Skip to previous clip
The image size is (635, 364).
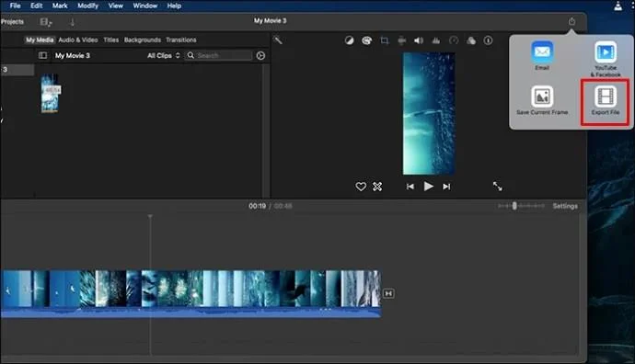(410, 187)
